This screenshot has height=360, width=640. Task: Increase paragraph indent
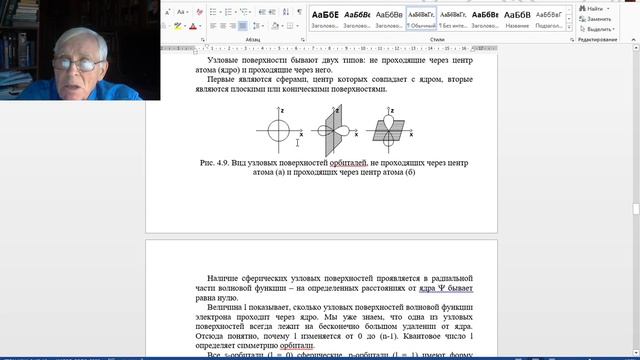tap(272, 12)
